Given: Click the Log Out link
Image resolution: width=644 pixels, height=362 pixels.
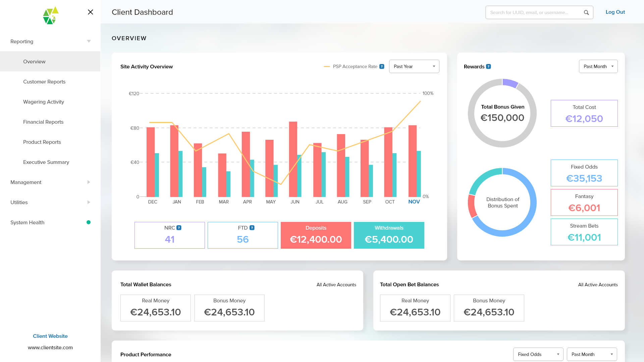Looking at the screenshot, I should pos(615,12).
